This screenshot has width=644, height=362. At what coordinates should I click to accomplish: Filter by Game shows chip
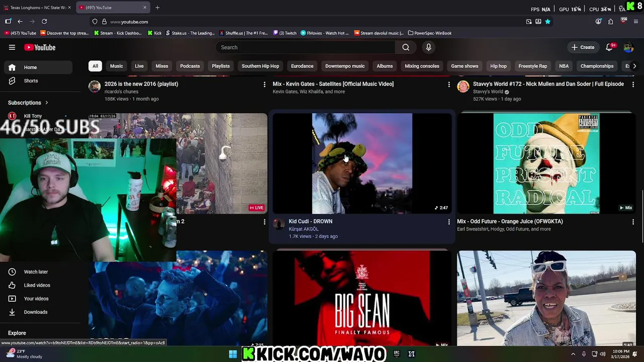464,66
